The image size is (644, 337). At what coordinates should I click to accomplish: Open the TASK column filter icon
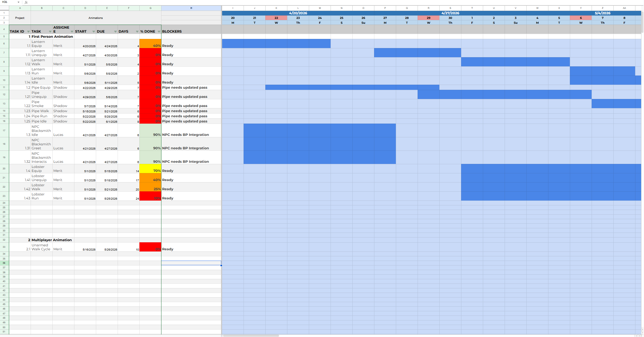point(50,32)
